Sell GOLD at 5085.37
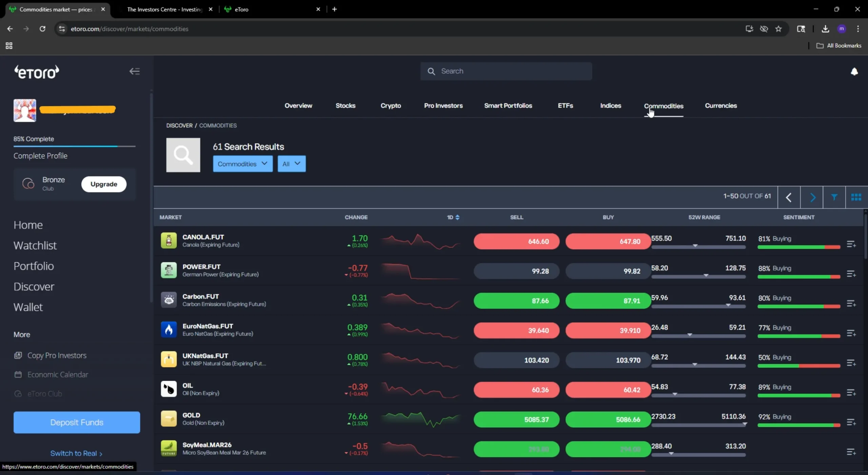Viewport: 868px width, 475px height. (x=516, y=419)
